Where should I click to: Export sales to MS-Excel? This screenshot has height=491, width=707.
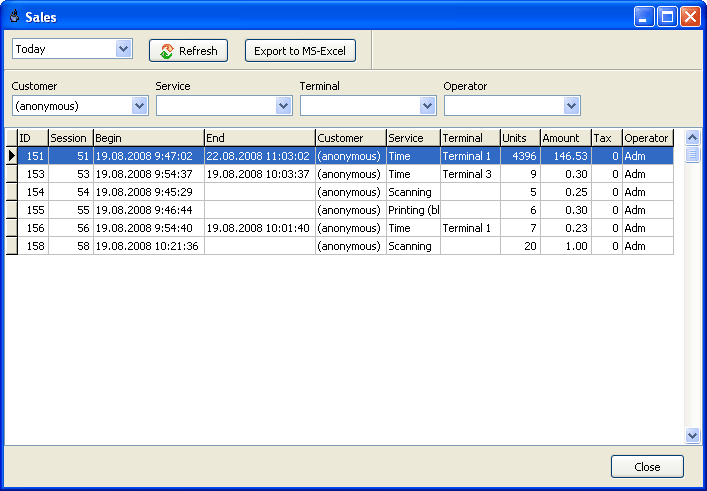click(x=299, y=51)
